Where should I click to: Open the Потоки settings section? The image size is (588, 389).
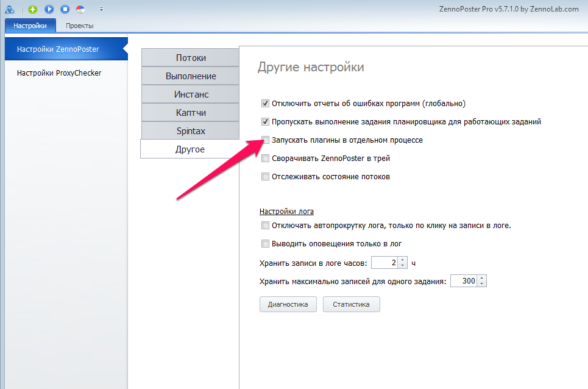[191, 58]
